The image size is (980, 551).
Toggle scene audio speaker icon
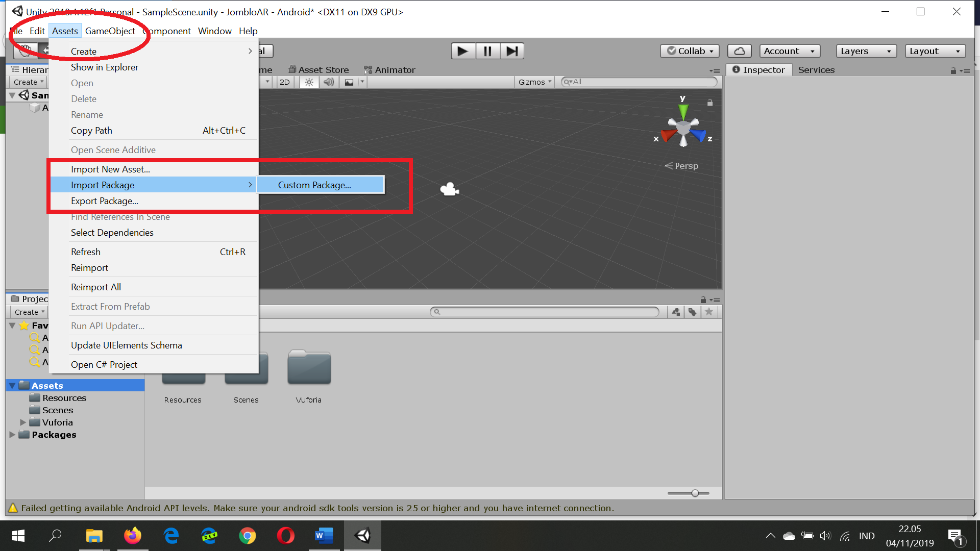click(x=329, y=82)
